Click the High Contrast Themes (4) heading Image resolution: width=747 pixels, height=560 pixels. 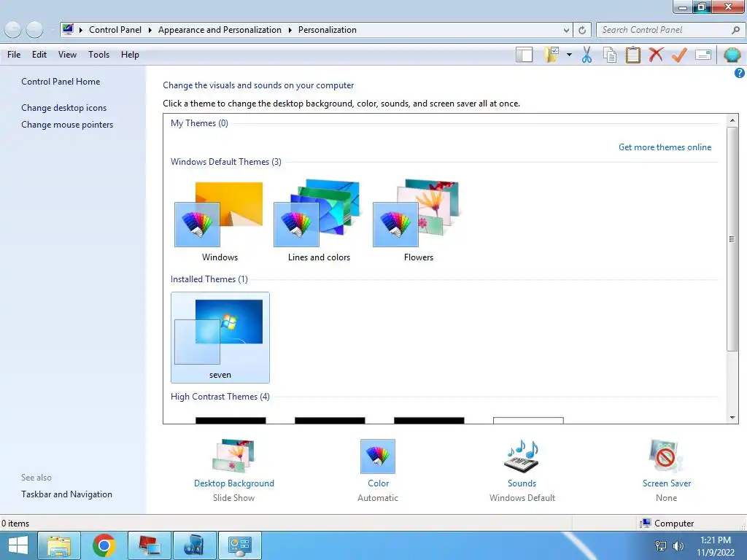220,397
